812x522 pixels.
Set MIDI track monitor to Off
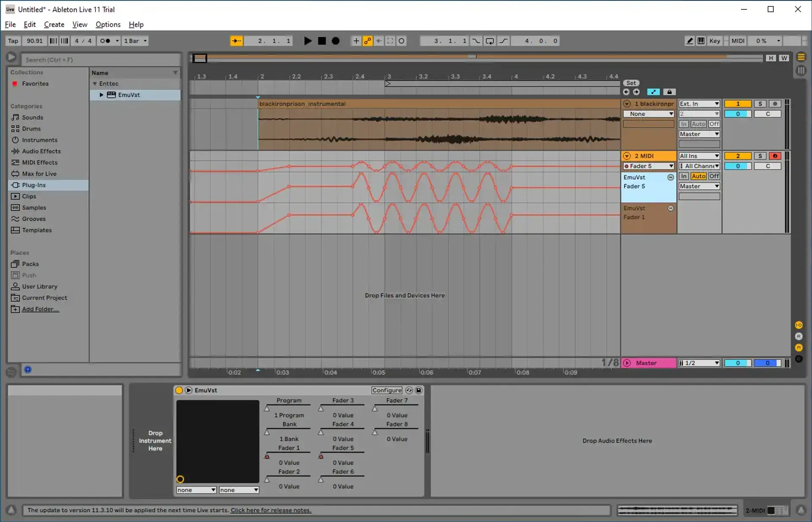714,176
